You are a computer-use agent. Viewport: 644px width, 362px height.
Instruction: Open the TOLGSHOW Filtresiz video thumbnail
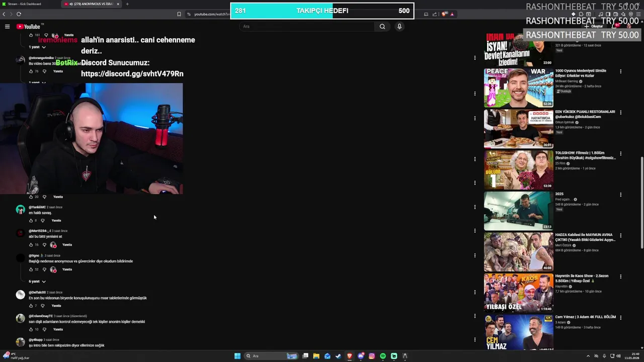(518, 170)
